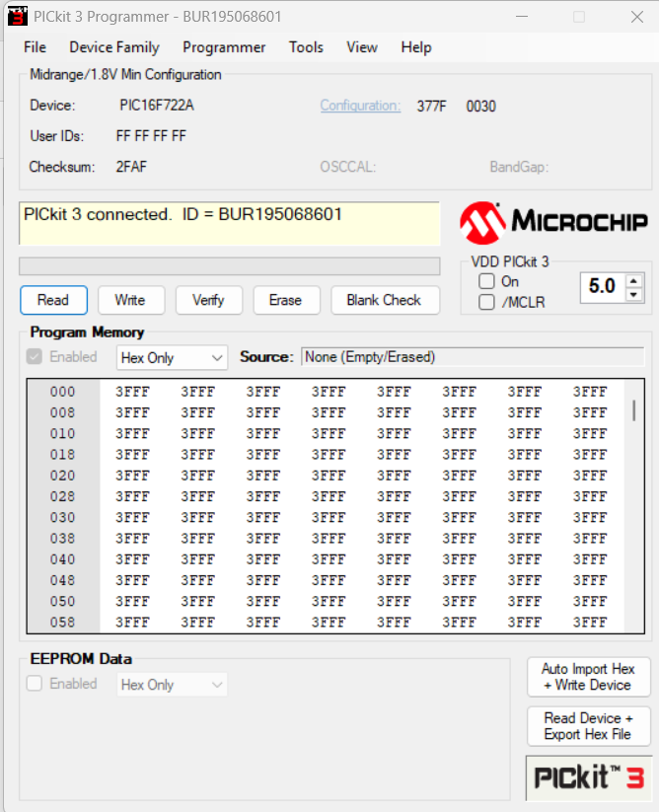This screenshot has width=659, height=812.
Task: Open the View menu
Action: 362,47
